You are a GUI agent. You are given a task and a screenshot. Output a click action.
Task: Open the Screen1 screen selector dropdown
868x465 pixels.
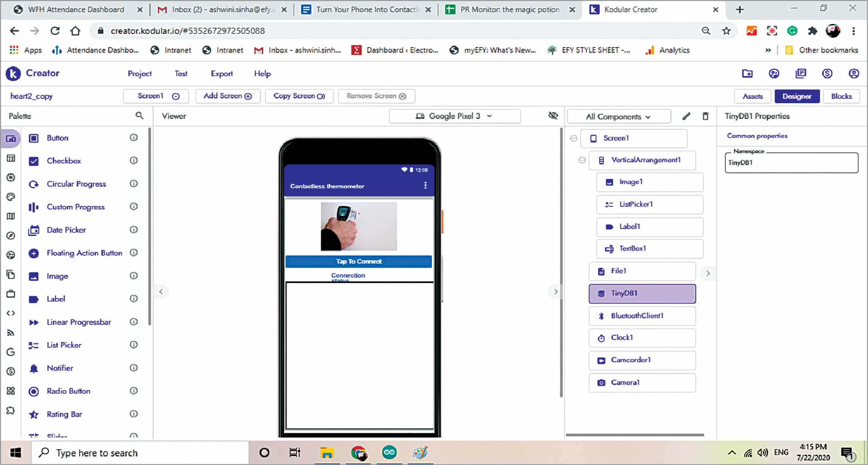tap(156, 96)
